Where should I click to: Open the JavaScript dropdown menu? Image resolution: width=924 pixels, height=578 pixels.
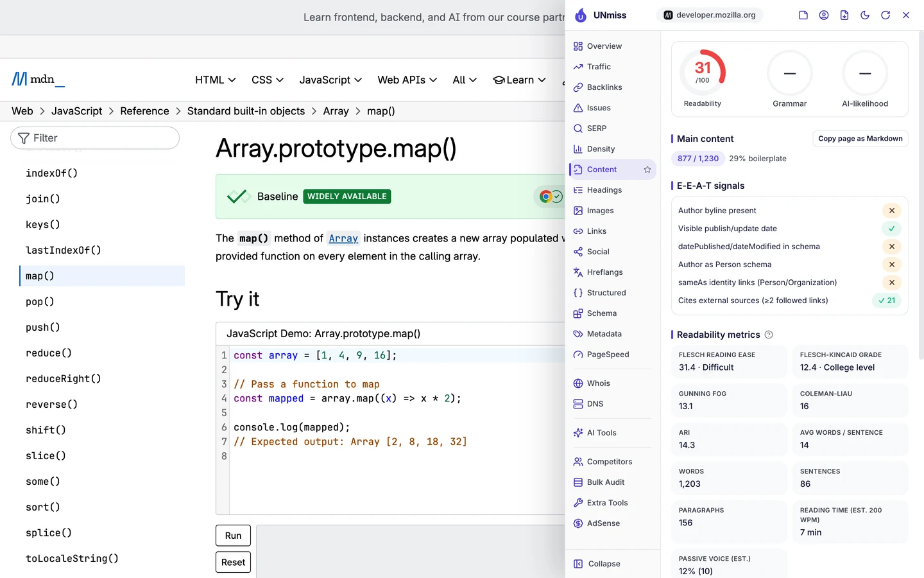(x=330, y=80)
